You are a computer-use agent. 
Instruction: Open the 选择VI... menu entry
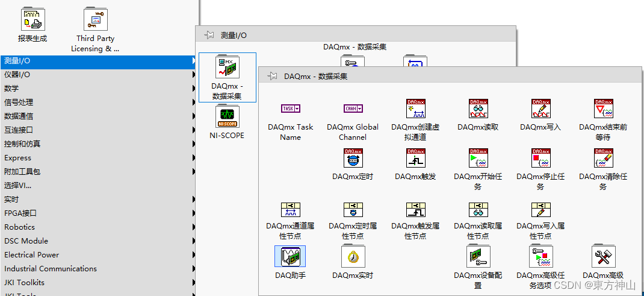[x=99, y=186]
